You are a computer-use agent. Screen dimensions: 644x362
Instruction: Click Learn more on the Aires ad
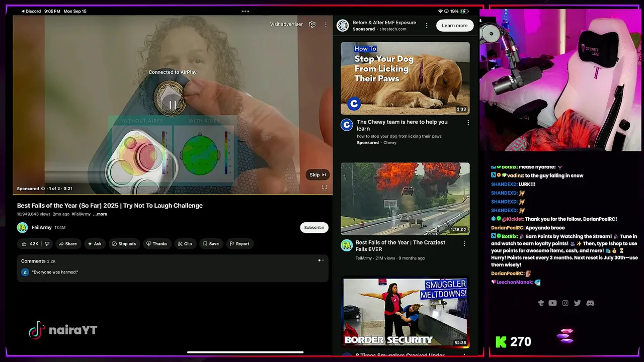(x=455, y=26)
